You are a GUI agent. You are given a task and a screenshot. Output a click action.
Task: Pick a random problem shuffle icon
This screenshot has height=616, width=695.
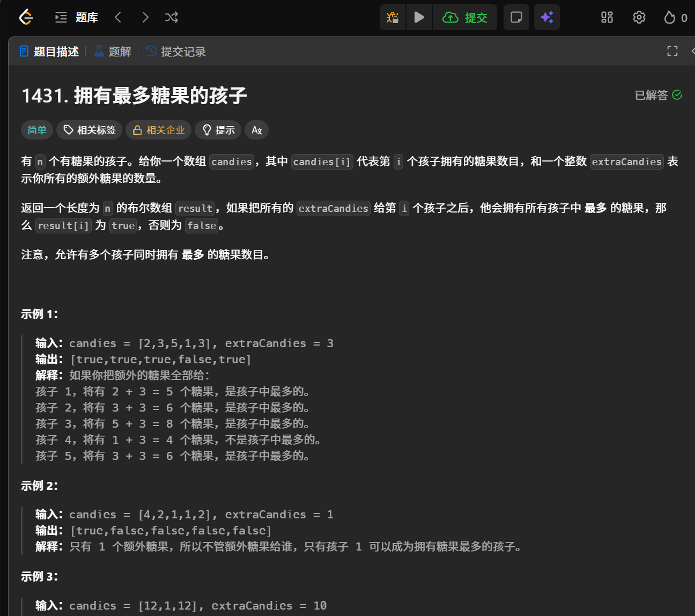(172, 17)
